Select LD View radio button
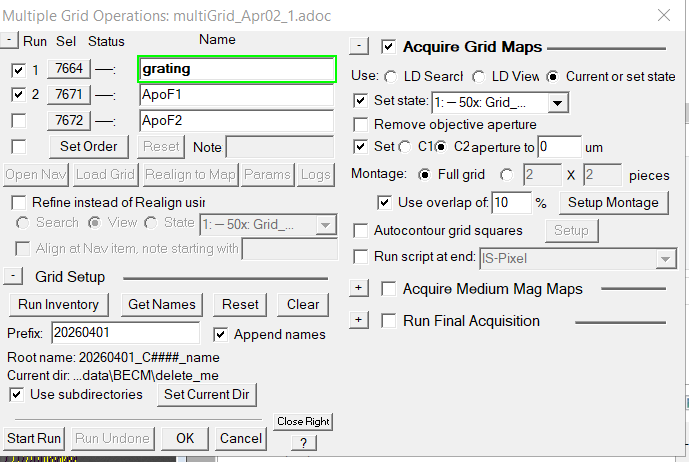 (x=479, y=77)
